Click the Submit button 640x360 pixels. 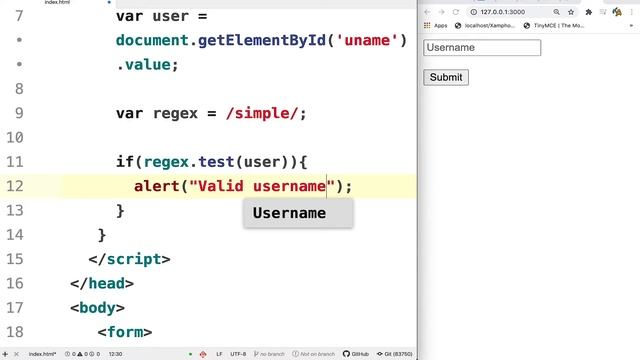[x=446, y=78]
